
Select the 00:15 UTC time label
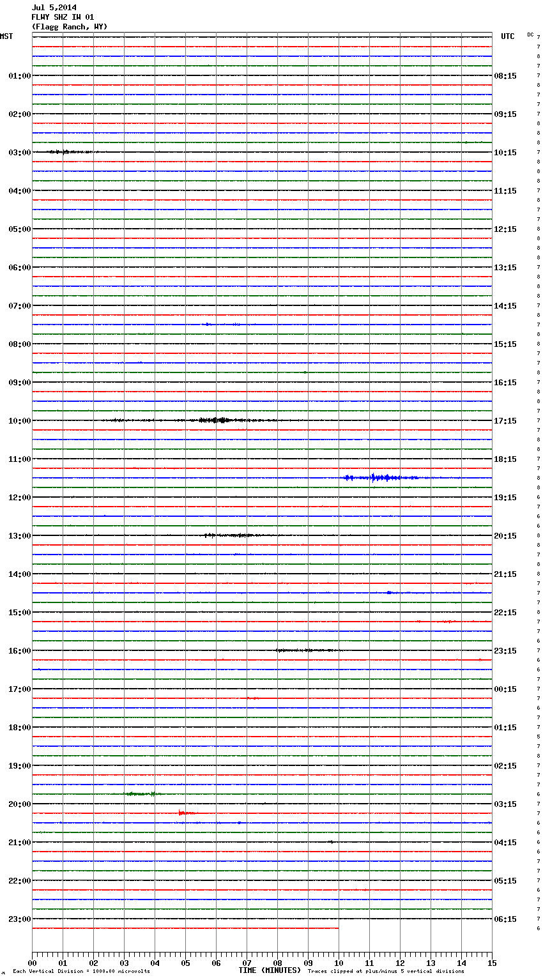point(505,689)
